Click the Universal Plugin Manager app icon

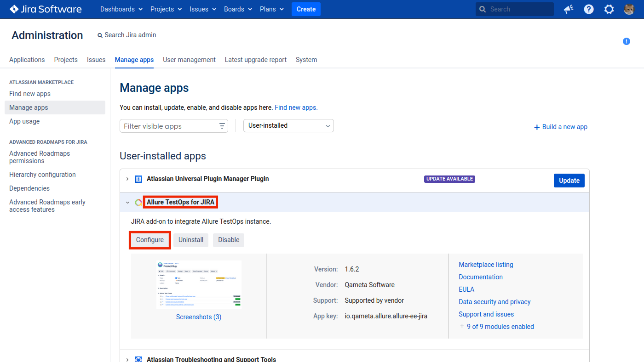point(138,179)
